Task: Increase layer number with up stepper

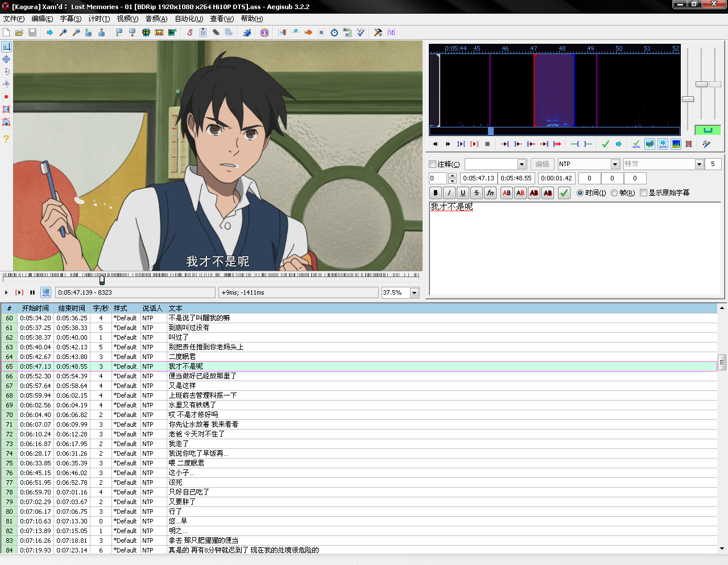Action: [452, 176]
